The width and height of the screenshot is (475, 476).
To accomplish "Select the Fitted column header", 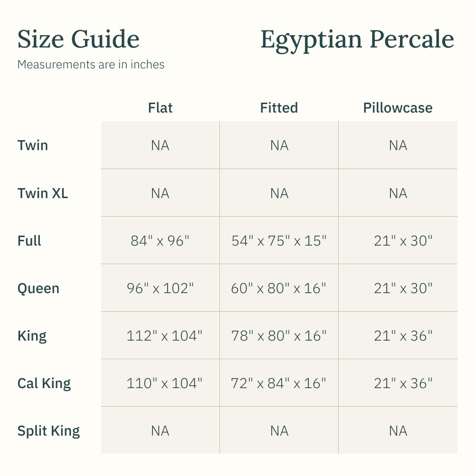I will coord(279,108).
